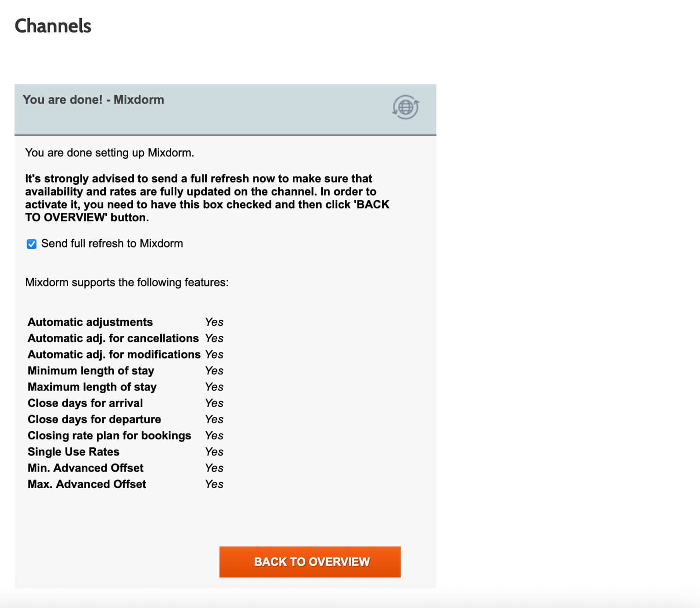Click the 'Minimum length of stay' label
This screenshot has width=700, height=608.
pos(91,370)
